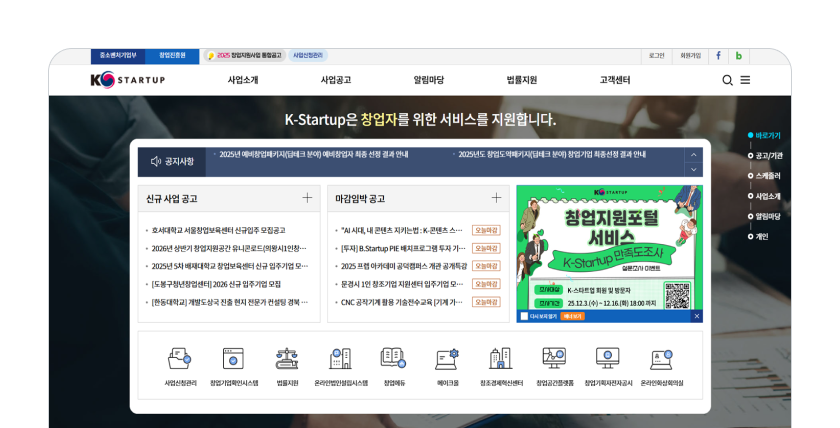
Task: Jump to 개인 in side navigation
Action: (x=758, y=236)
